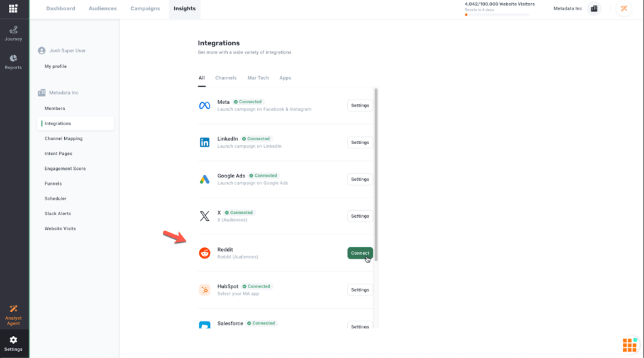Click the website visitors usage progress bar
644x358 pixels.
click(x=497, y=15)
